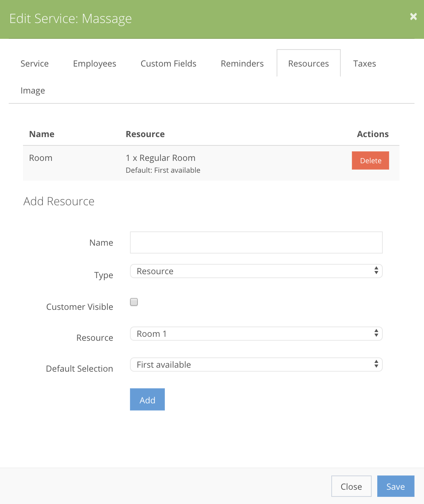Open the Type dropdown stepper arrows
424x504 pixels.
click(x=376, y=271)
